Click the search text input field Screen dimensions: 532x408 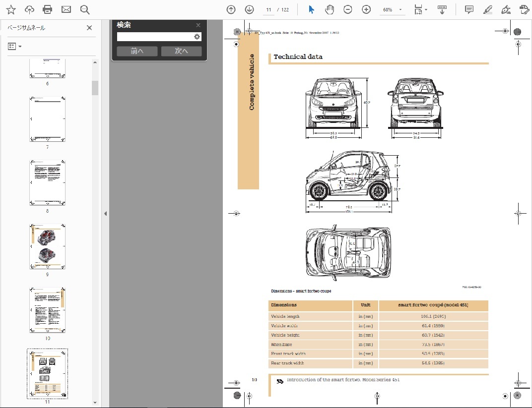pyautogui.click(x=154, y=37)
